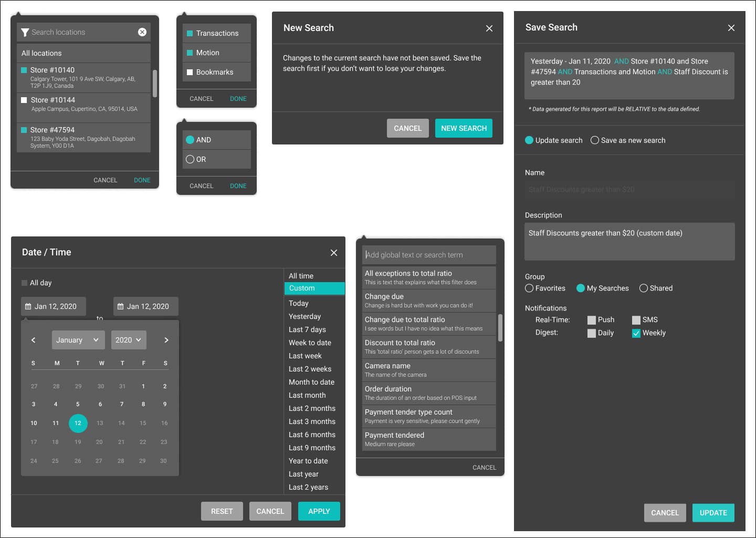Select Last 7 days range preset
This screenshot has height=538, width=756.
click(307, 329)
